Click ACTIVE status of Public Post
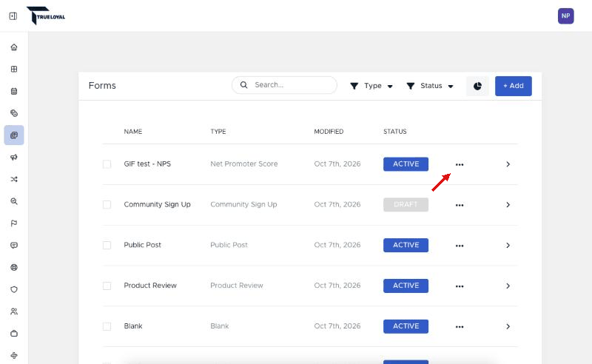The width and height of the screenshot is (592, 364). 406,245
